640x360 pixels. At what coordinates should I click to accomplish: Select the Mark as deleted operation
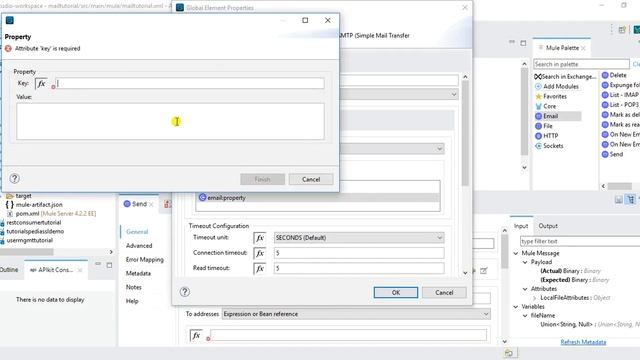click(621, 115)
